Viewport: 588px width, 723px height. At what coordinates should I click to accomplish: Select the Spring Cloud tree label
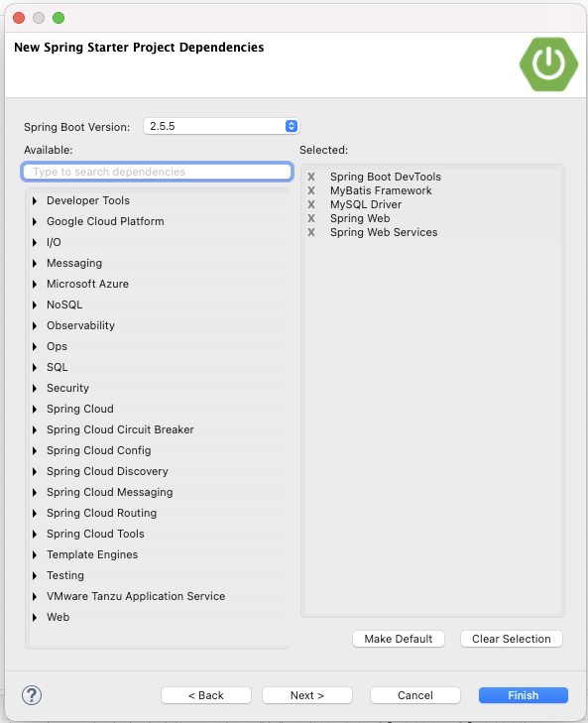[80, 409]
